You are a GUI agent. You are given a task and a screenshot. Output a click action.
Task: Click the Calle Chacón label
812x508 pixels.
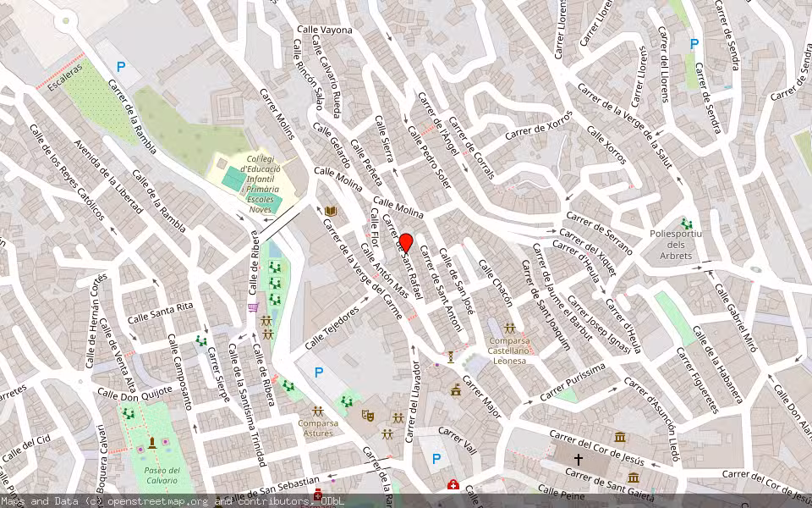[x=495, y=283]
